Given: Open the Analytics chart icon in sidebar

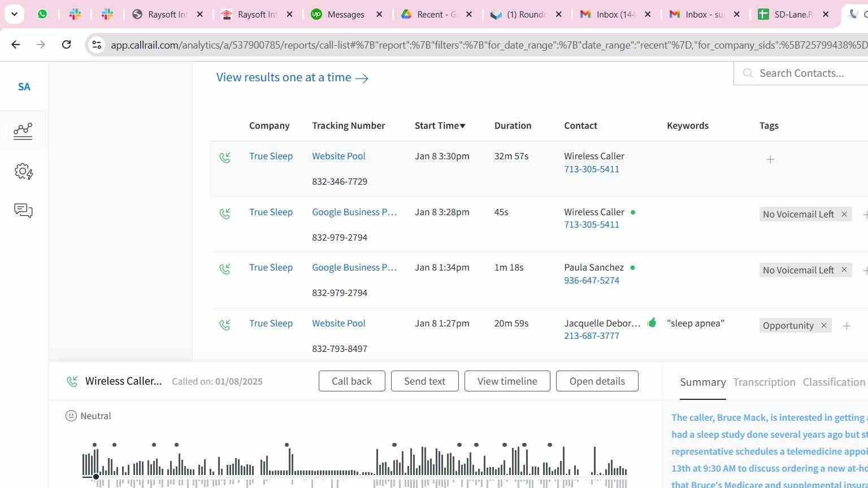Looking at the screenshot, I should pos(23,131).
